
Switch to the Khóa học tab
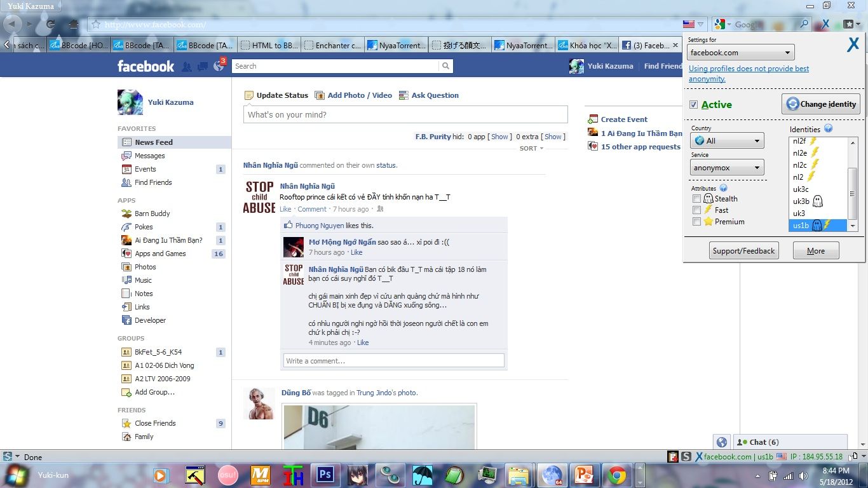587,45
